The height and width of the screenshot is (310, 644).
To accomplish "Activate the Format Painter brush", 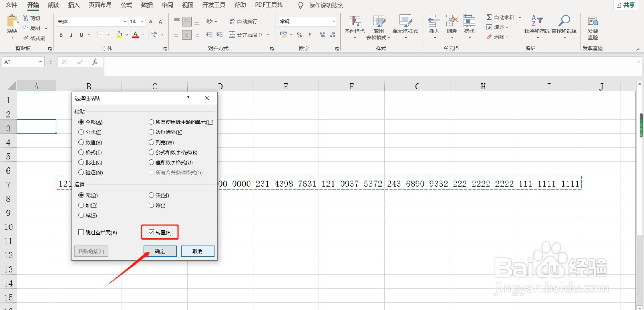I will [x=26, y=38].
